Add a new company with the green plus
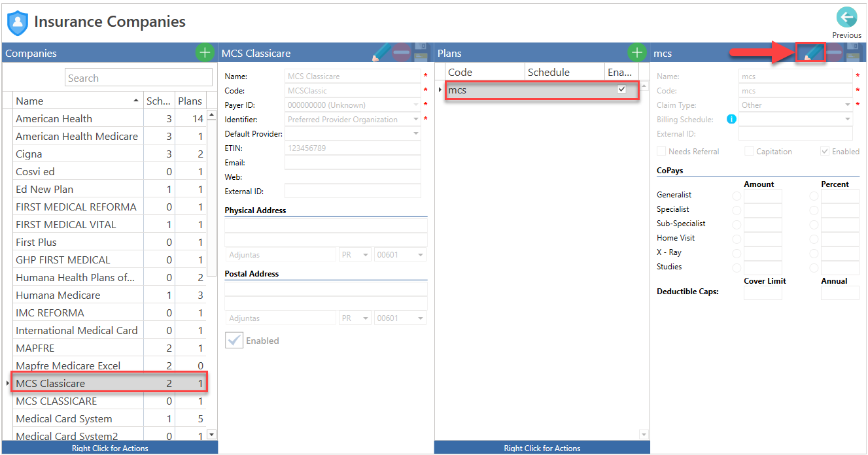The image size is (868, 455). [x=205, y=53]
